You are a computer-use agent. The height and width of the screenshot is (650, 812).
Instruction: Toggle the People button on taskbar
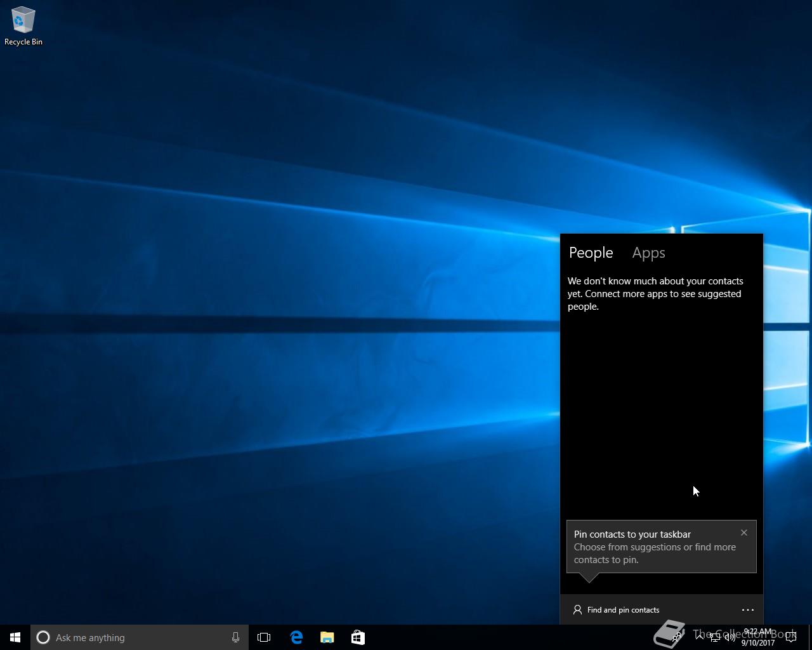[677, 637]
